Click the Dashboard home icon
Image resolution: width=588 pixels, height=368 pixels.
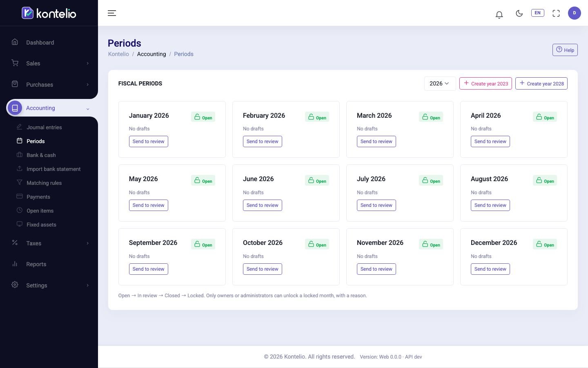(x=15, y=42)
